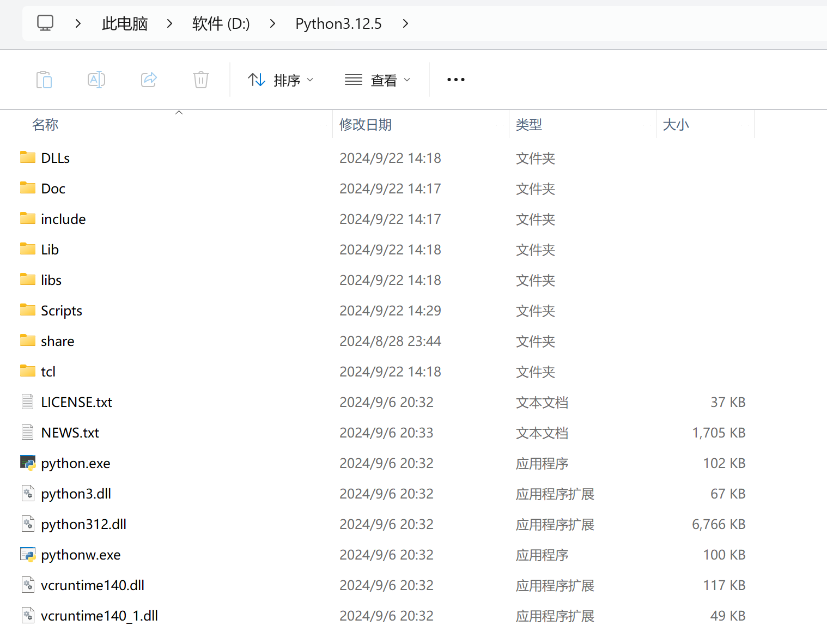Click the Share icon in the toolbar

click(x=149, y=80)
